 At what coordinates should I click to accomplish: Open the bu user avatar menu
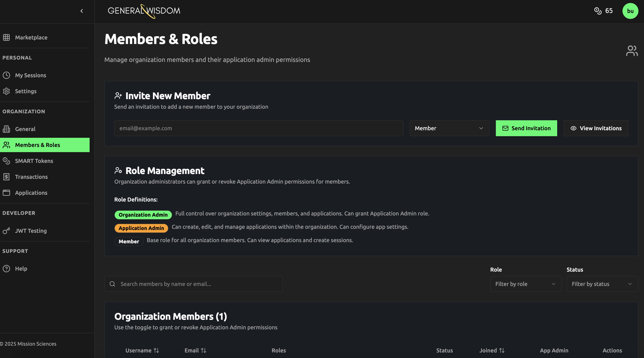tap(630, 11)
